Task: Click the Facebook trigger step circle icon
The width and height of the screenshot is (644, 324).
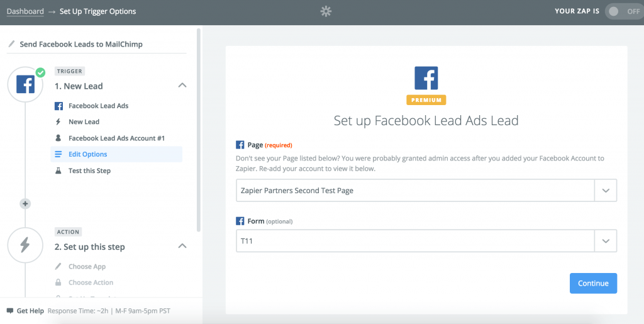Action: [25, 84]
